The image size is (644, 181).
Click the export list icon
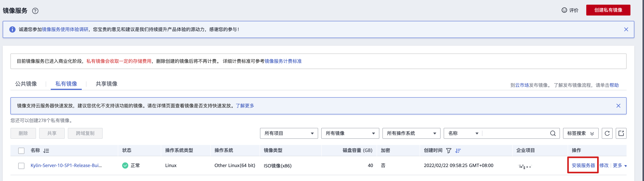click(621, 133)
